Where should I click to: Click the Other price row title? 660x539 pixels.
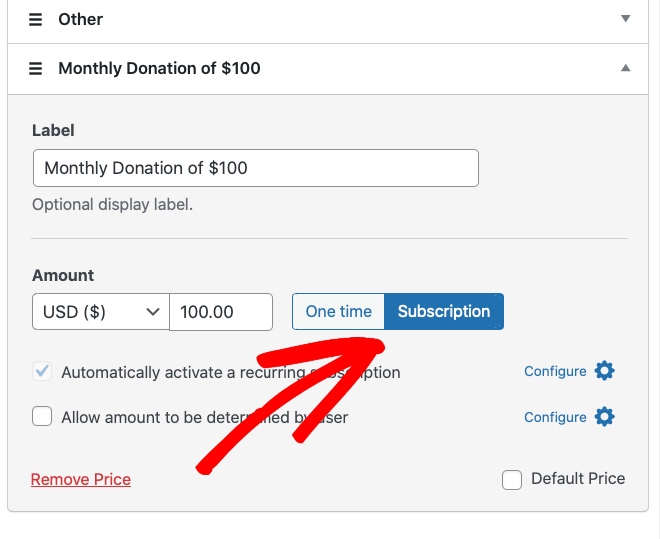[x=80, y=19]
